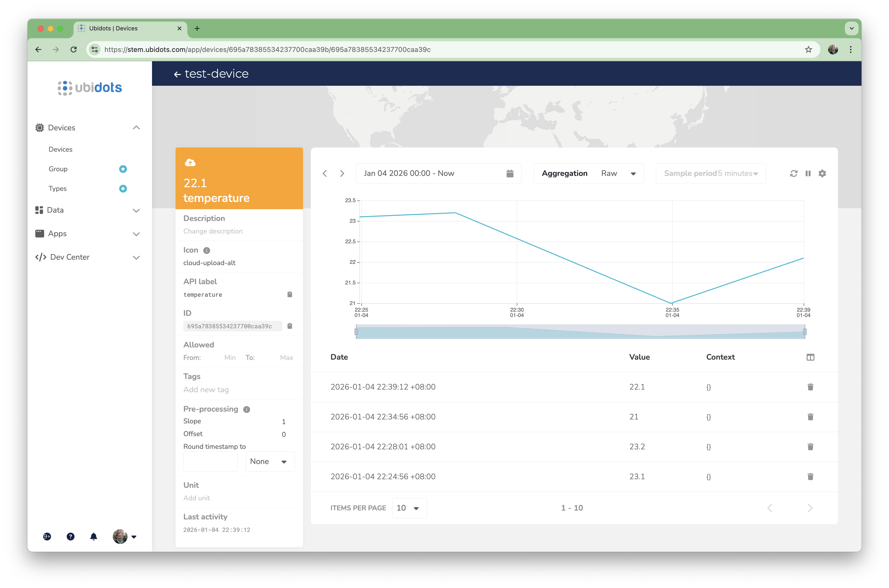
Task: Expand the Data sidebar menu
Action: click(136, 210)
